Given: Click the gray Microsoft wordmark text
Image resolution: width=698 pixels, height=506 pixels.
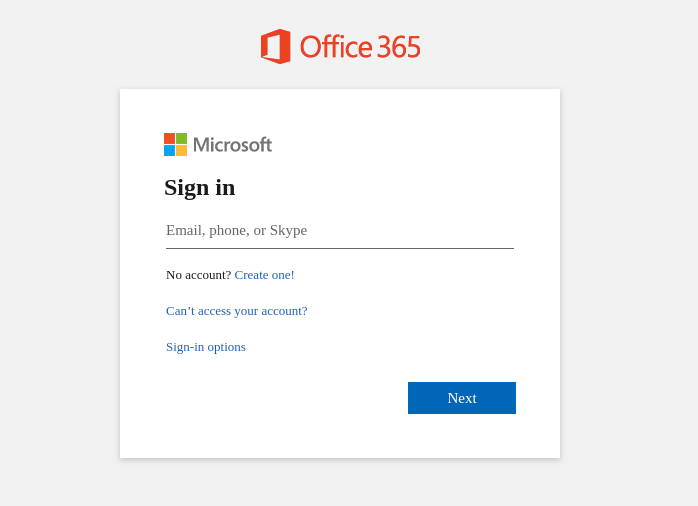Looking at the screenshot, I should point(232,145).
